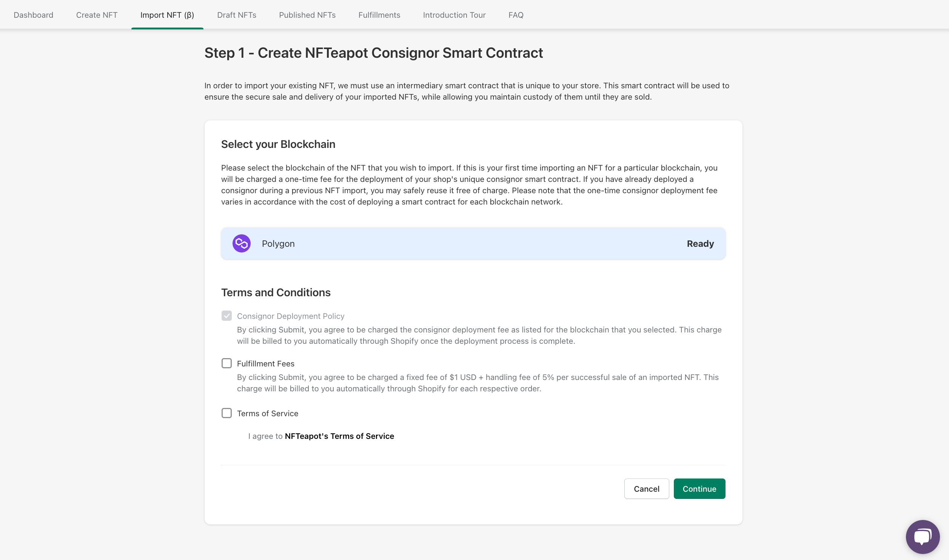Screen dimensions: 949x560
Task: Open the FAQ tab
Action: pyautogui.click(x=516, y=15)
